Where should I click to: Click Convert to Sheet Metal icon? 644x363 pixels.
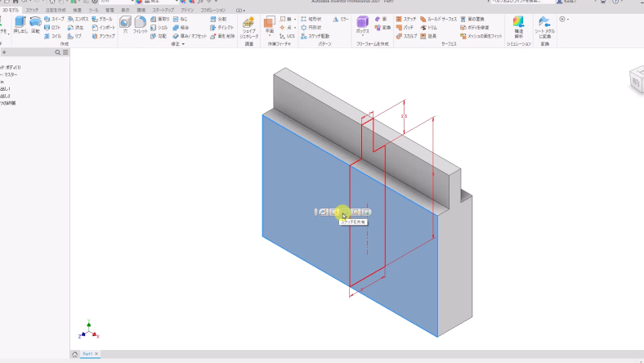tap(545, 25)
